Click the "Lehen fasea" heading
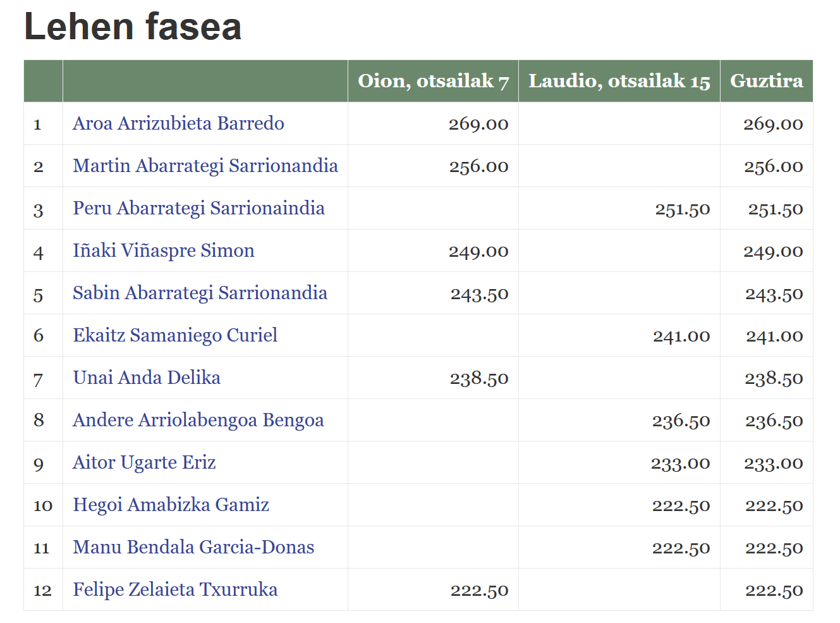The width and height of the screenshot is (840, 623). pos(133,27)
